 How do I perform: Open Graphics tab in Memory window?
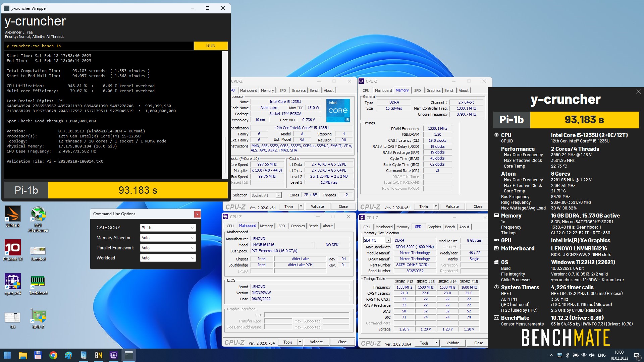coord(433,90)
